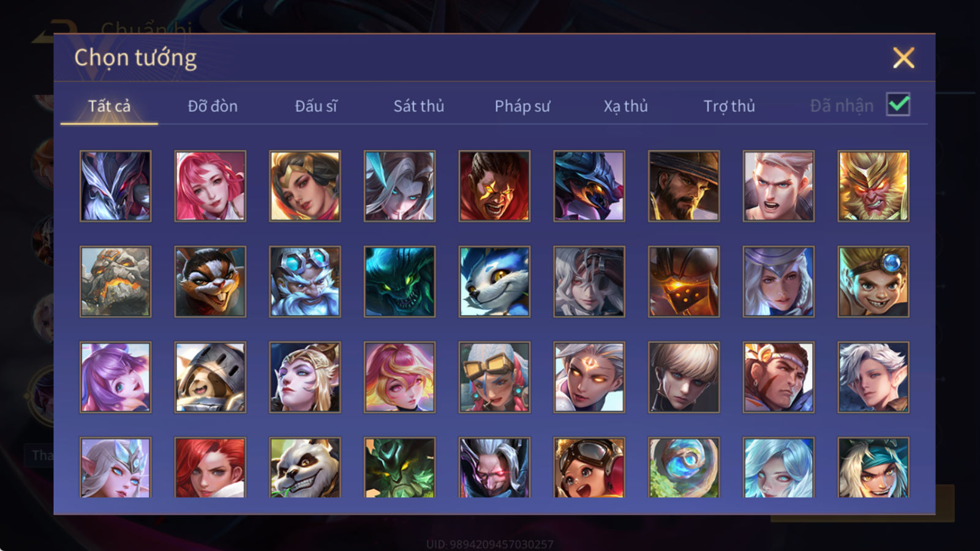Pick the white-bearded goggles dwarf hero

point(305,282)
